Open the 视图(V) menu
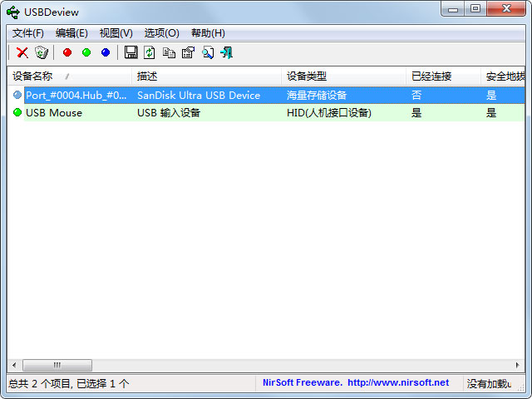 116,33
